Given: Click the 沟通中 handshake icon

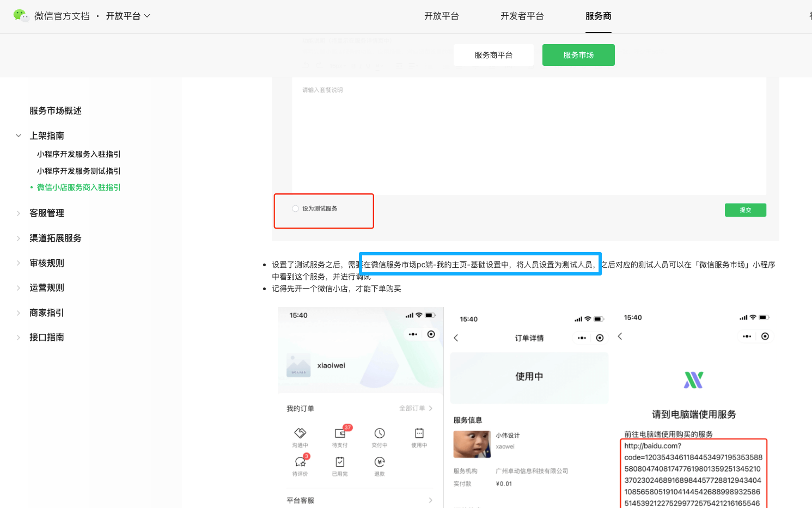Looking at the screenshot, I should (300, 433).
